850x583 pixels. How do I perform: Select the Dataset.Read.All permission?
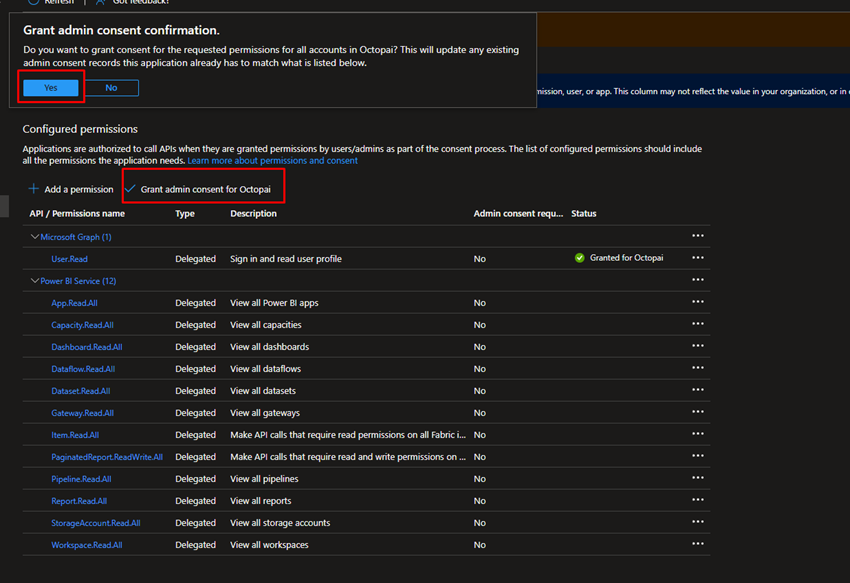coord(80,391)
